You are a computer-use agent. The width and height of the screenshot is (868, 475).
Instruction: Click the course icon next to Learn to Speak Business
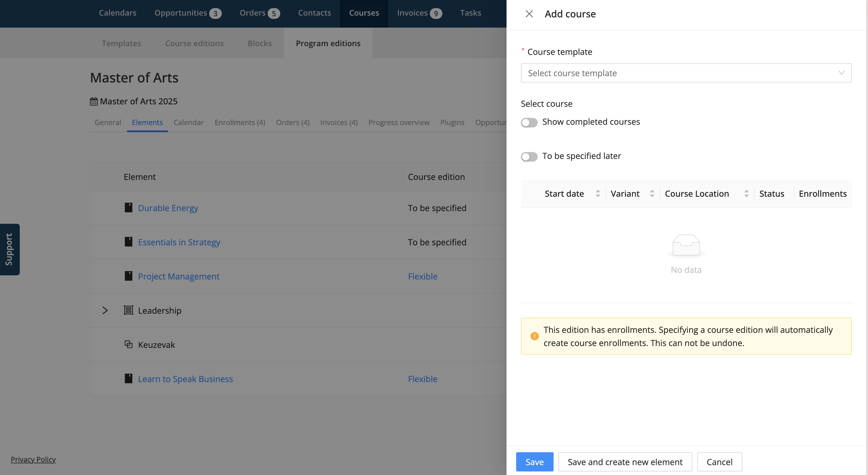pyautogui.click(x=128, y=378)
